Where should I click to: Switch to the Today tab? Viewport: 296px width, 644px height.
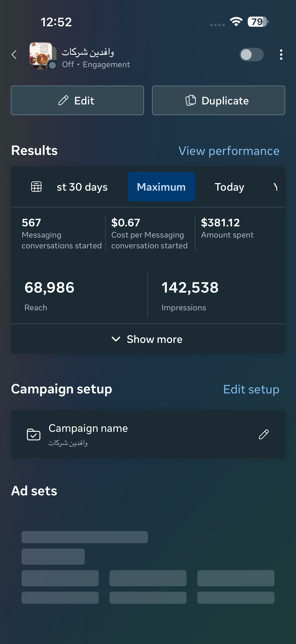coord(229,187)
